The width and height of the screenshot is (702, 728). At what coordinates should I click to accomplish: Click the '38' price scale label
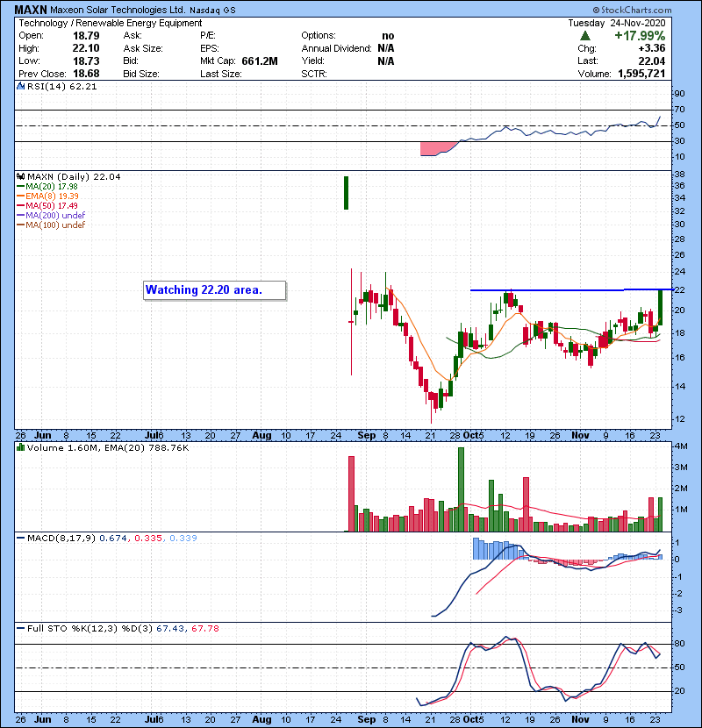[x=680, y=175]
